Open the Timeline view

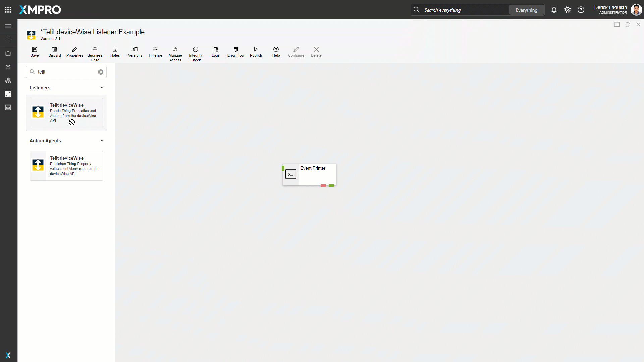155,52
